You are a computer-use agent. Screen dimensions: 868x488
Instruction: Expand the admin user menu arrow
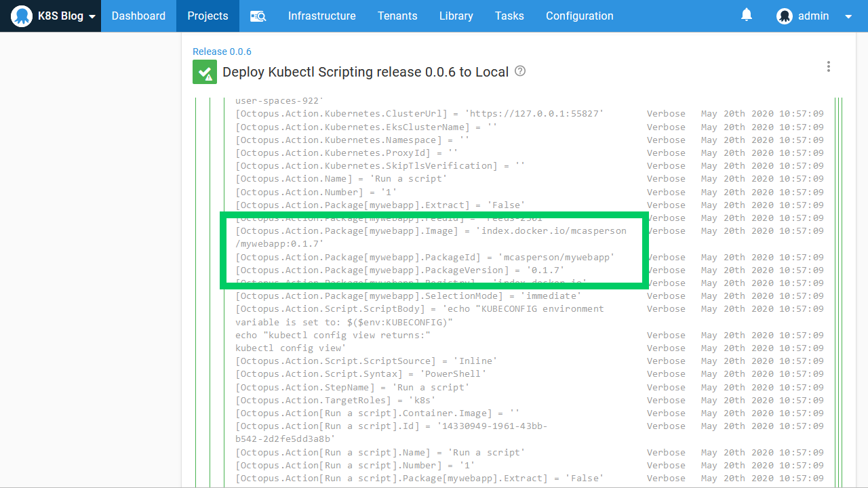(848, 16)
